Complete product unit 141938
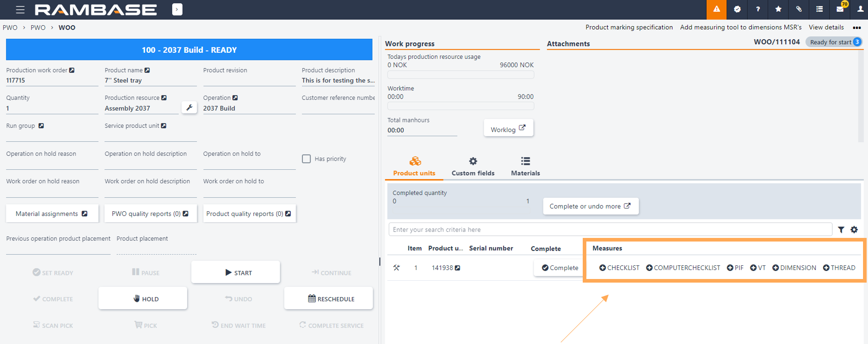 click(x=560, y=268)
